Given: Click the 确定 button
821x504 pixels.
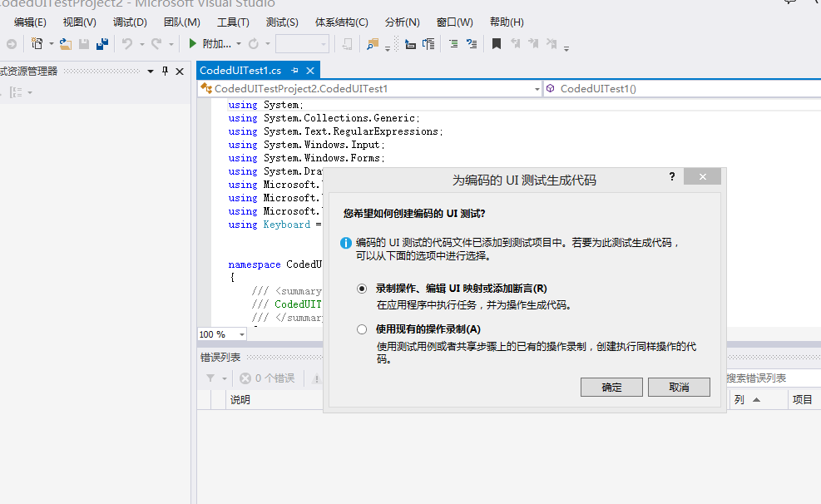Looking at the screenshot, I should coord(611,388).
